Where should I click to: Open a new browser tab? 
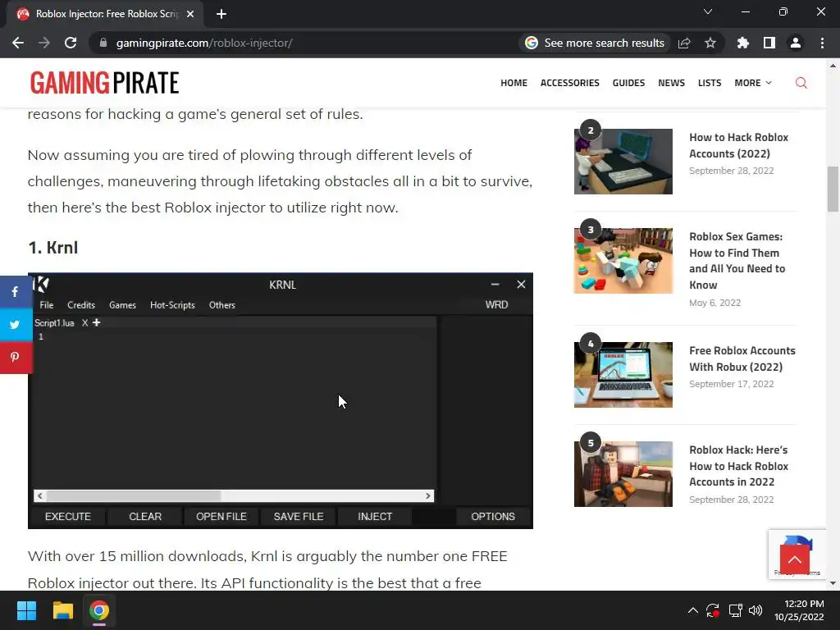pyautogui.click(x=221, y=14)
